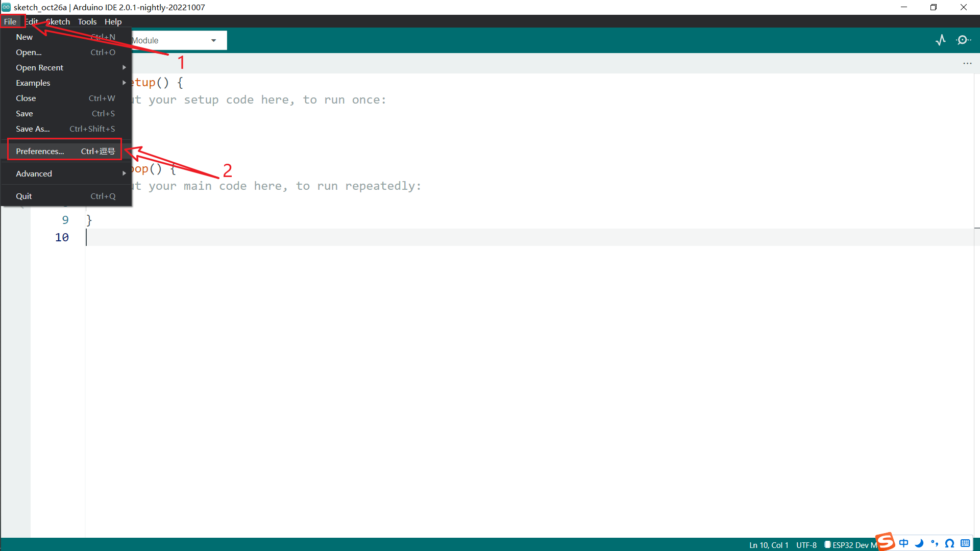
Task: Click line number 10 in the gutter
Action: pos(62,237)
